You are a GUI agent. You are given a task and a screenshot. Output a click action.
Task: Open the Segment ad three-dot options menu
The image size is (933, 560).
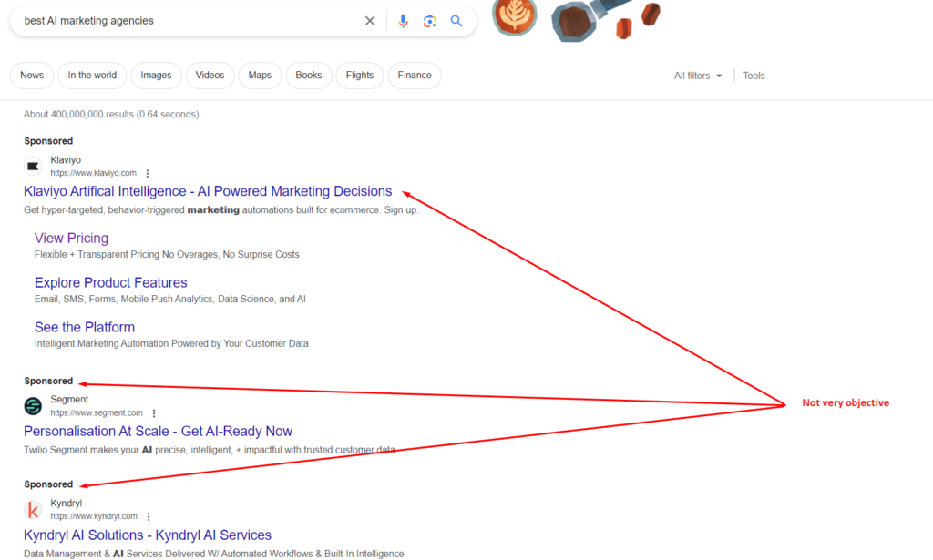pyautogui.click(x=154, y=413)
